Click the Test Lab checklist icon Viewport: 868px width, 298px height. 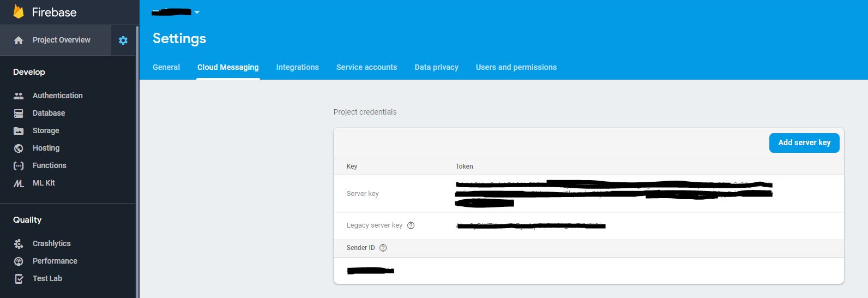(19, 278)
